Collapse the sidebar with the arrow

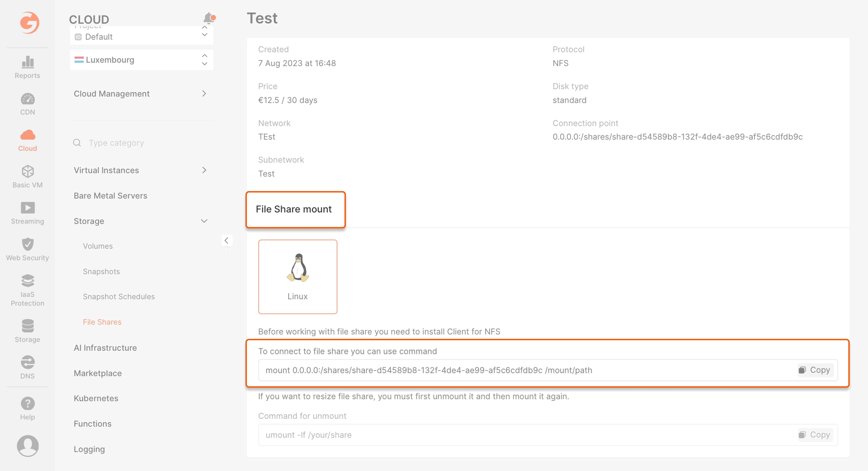click(x=226, y=240)
